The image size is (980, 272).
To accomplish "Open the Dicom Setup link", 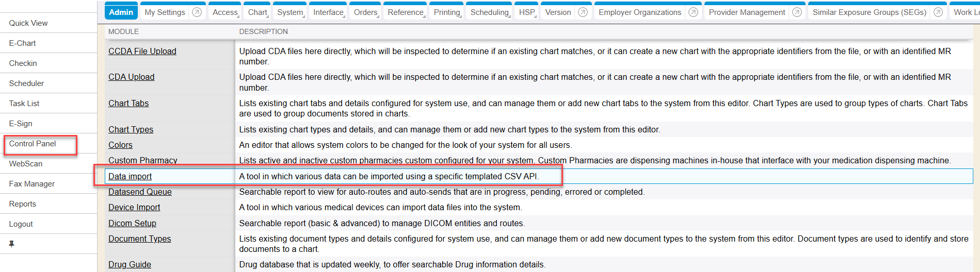I will (132, 223).
